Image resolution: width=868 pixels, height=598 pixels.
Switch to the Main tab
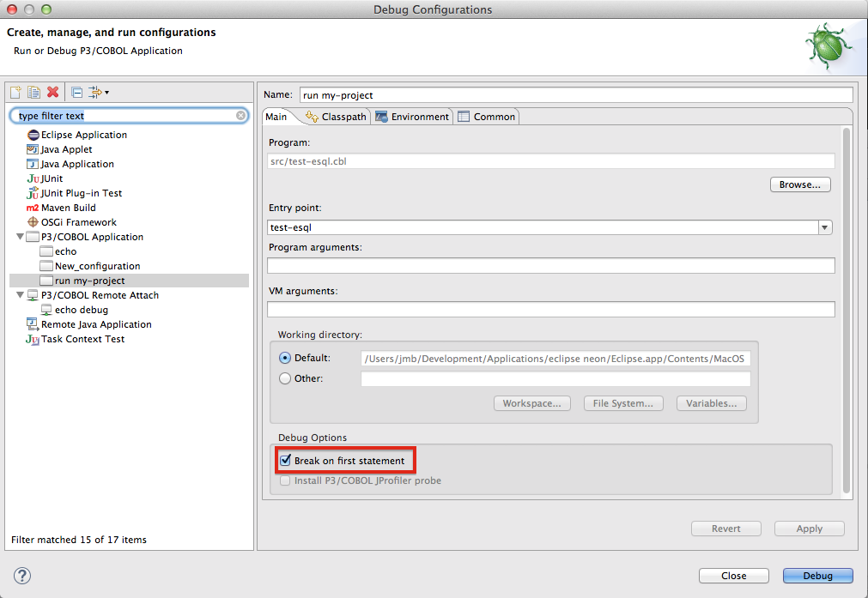tap(276, 117)
